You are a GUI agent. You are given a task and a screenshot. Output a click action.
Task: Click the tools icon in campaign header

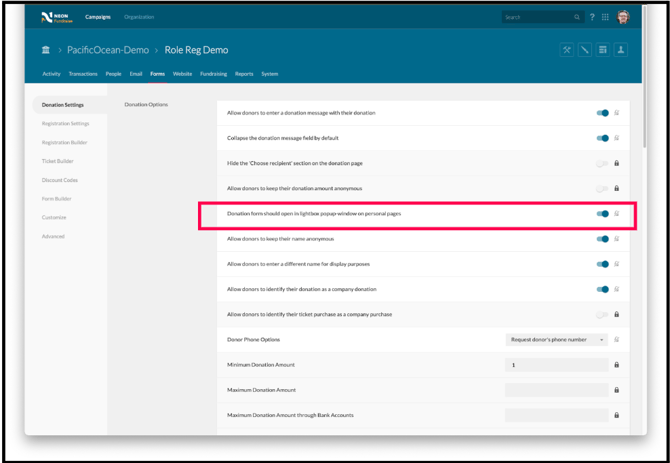(x=567, y=50)
